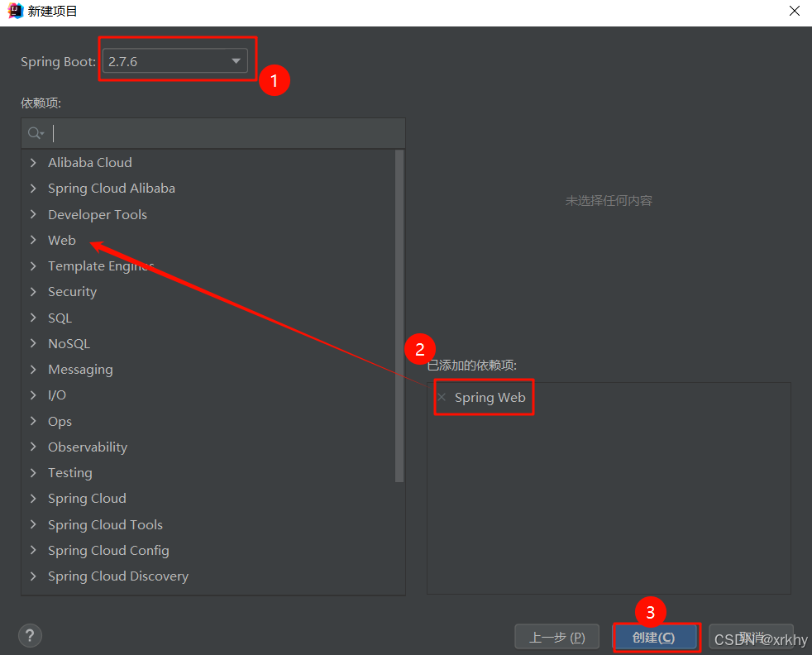Screen dimensions: 812x655
Task: Expand the Messaging category
Action: pos(33,369)
